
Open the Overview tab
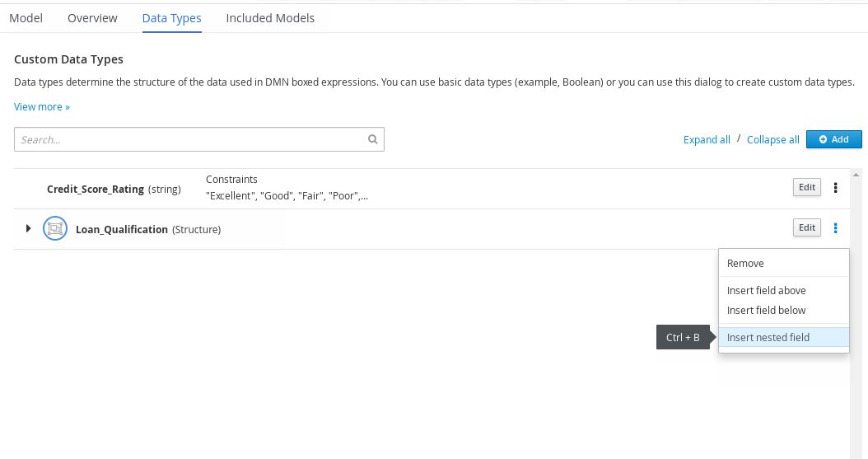pyautogui.click(x=92, y=18)
